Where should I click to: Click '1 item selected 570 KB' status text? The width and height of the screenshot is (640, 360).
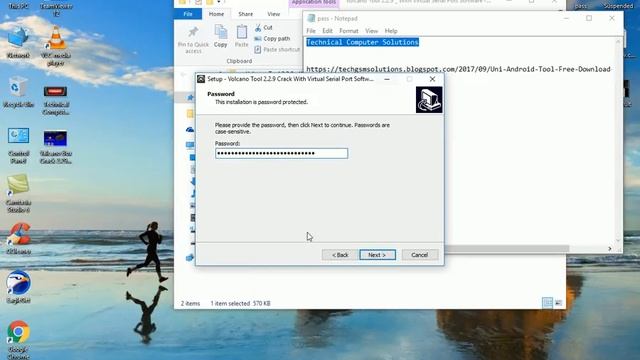pos(240,303)
